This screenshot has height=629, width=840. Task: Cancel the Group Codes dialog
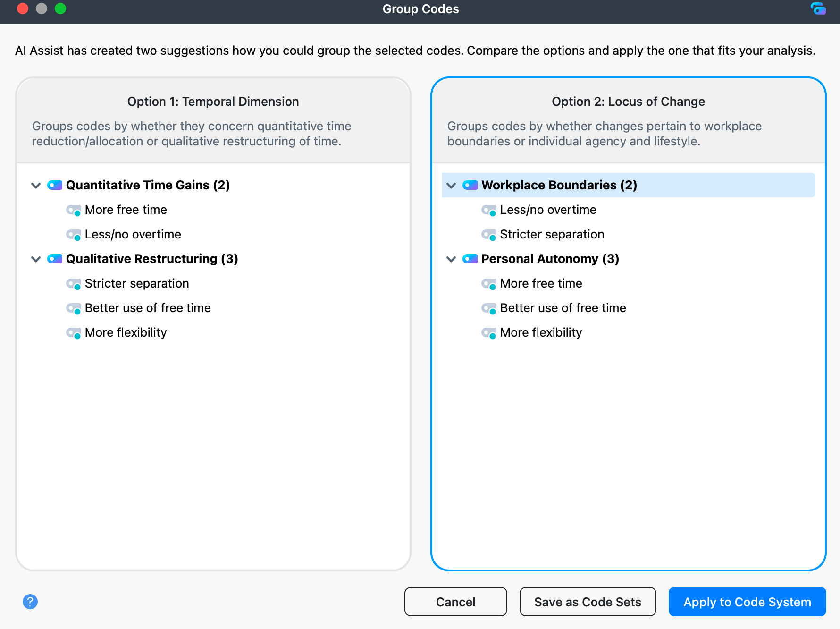[x=456, y=602]
